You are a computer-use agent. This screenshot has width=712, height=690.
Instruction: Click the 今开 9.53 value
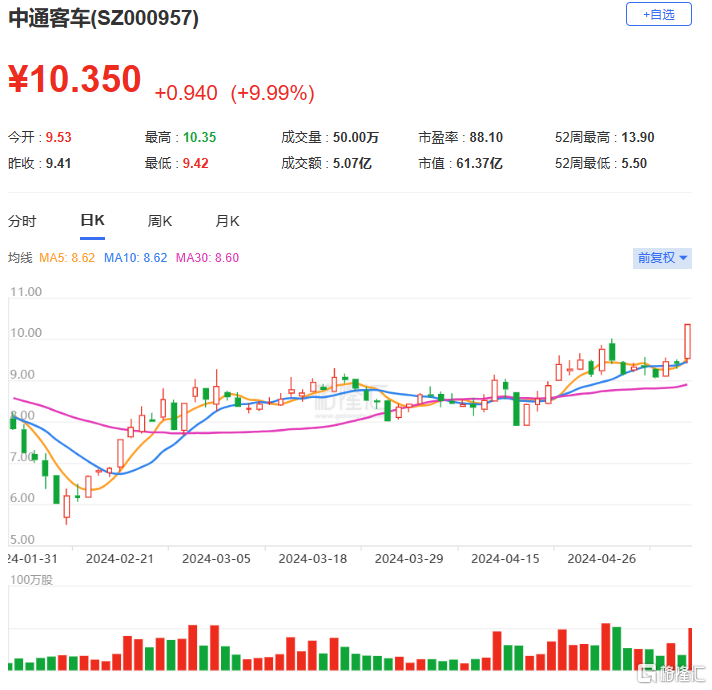click(x=58, y=137)
